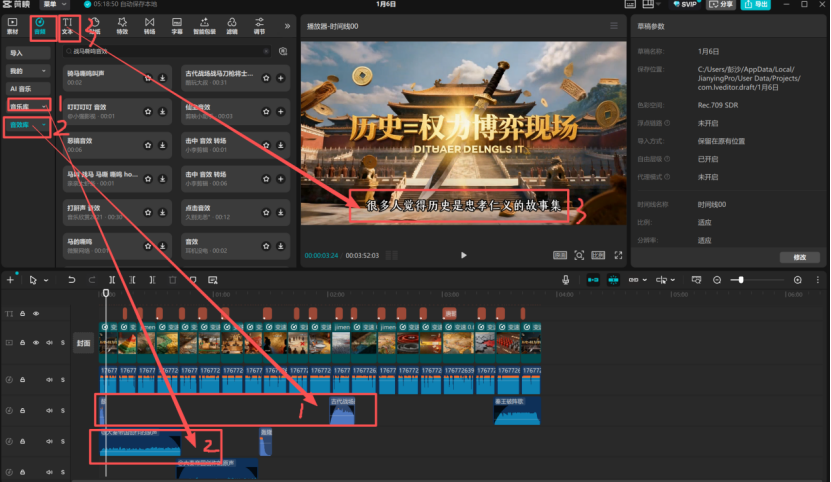Image resolution: width=831 pixels, height=482 pixels.
Task: Switch to the 音频 audio tab
Action: point(40,26)
